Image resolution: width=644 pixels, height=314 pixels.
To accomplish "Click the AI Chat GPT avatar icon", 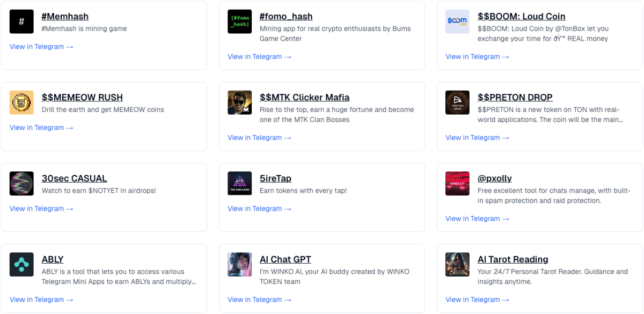I will [239, 264].
